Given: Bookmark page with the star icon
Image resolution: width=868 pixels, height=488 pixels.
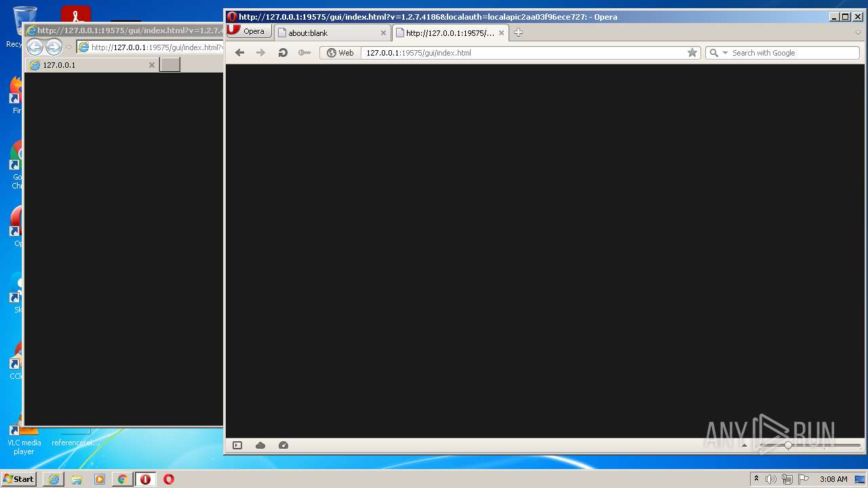Looking at the screenshot, I should 692,53.
